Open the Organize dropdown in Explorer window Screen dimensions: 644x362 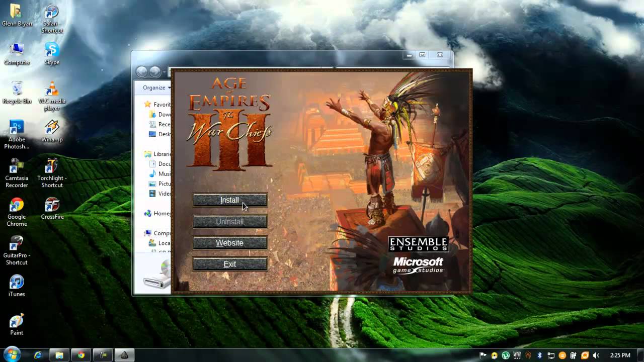pos(156,87)
